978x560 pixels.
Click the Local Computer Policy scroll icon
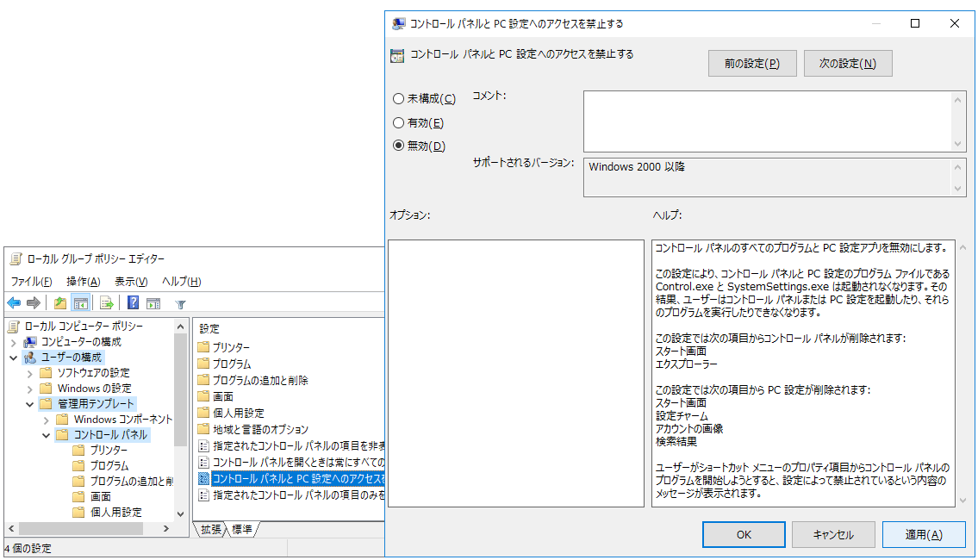[x=15, y=327]
